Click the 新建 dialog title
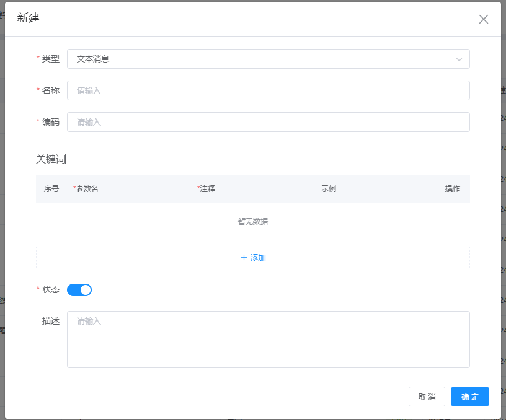506x420 pixels. click(29, 18)
